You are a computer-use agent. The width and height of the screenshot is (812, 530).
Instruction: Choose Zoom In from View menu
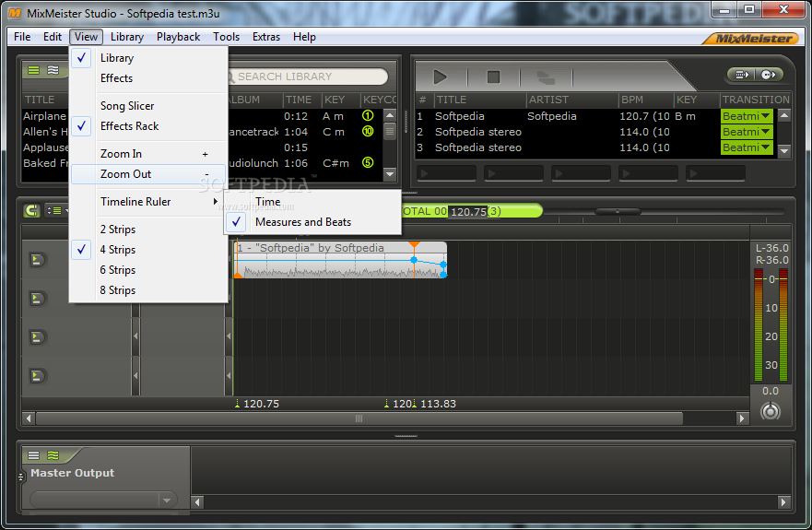148,154
